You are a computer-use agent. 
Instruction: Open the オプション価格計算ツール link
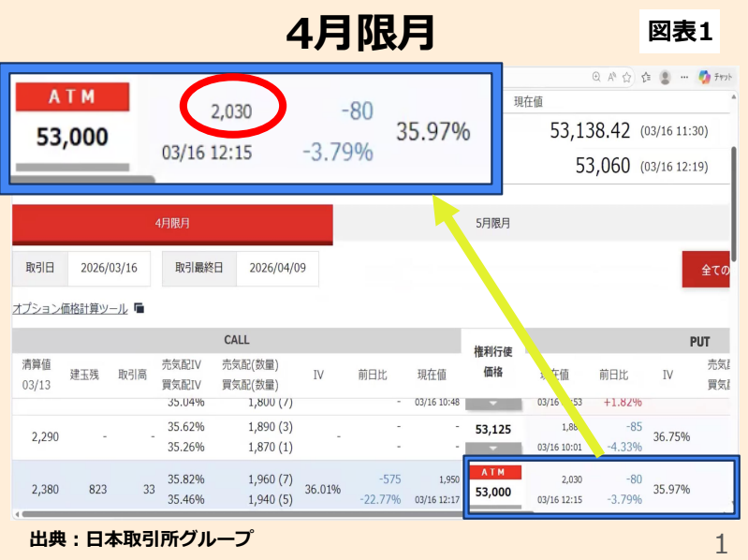(70, 308)
